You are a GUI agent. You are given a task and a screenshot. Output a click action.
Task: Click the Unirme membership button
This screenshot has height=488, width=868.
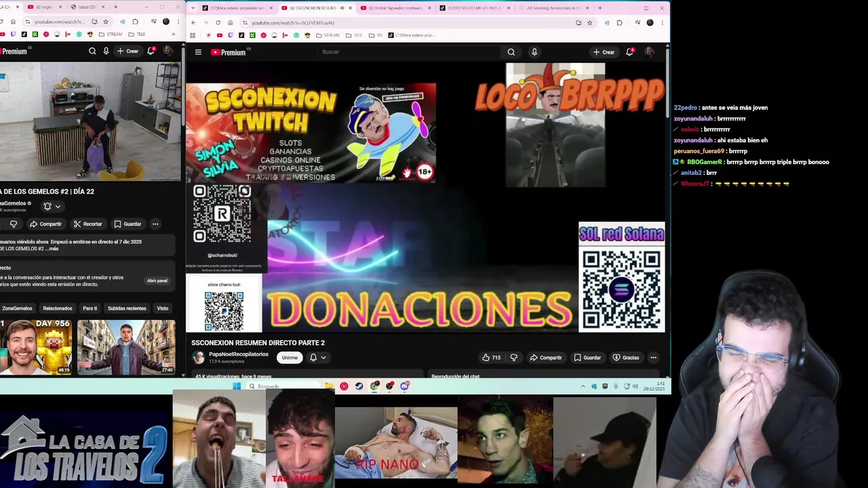tap(290, 358)
